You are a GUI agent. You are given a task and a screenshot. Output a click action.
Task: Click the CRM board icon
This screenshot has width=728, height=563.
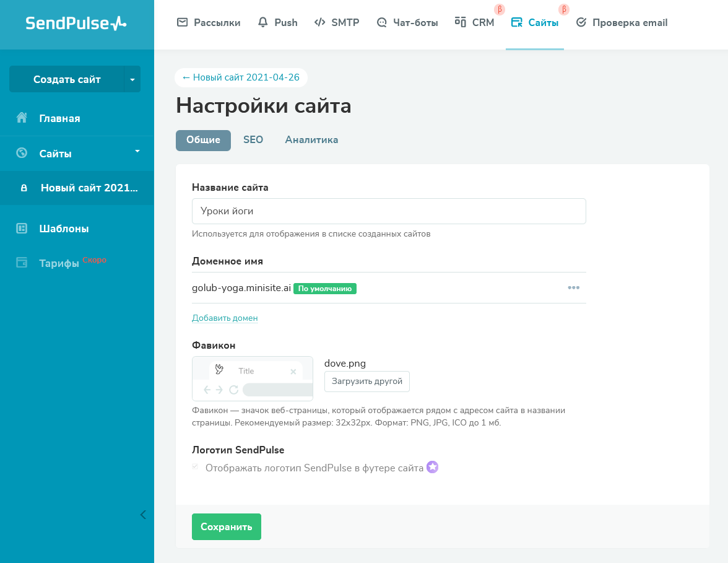click(460, 22)
